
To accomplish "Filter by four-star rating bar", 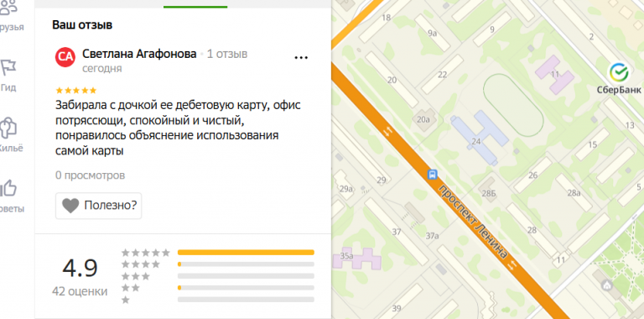I will [x=246, y=264].
